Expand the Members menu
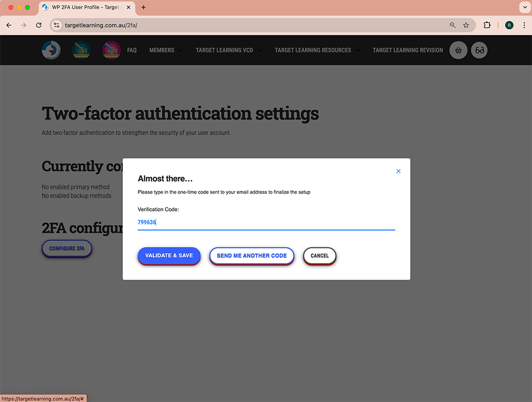The width and height of the screenshot is (532, 402). pyautogui.click(x=165, y=51)
